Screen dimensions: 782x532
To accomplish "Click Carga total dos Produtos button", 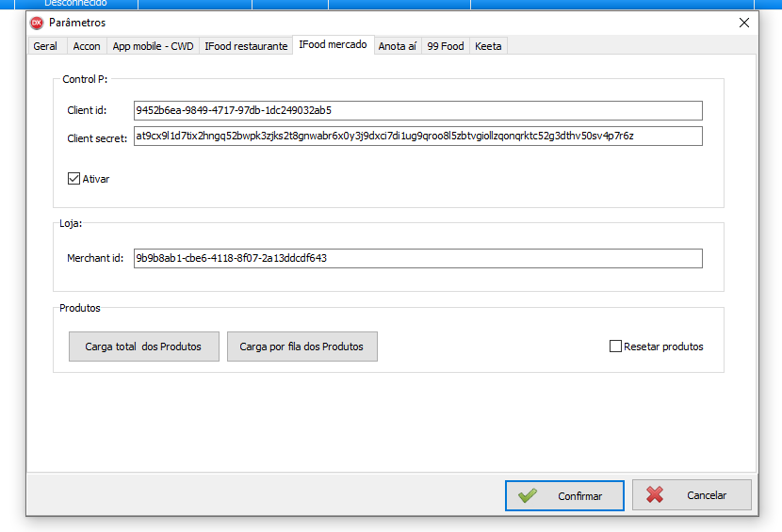I will [143, 347].
